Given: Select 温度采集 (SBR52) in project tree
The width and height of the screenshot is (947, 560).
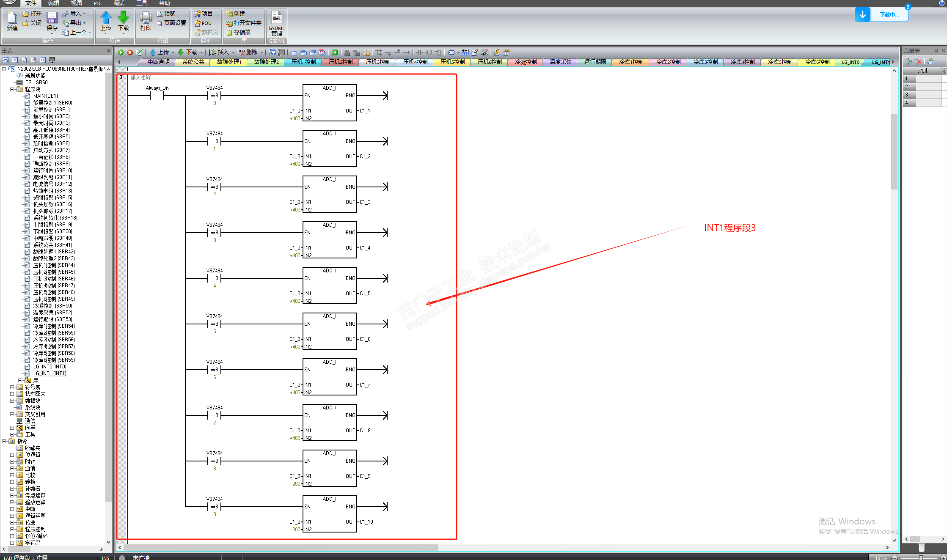Looking at the screenshot, I should point(52,313).
